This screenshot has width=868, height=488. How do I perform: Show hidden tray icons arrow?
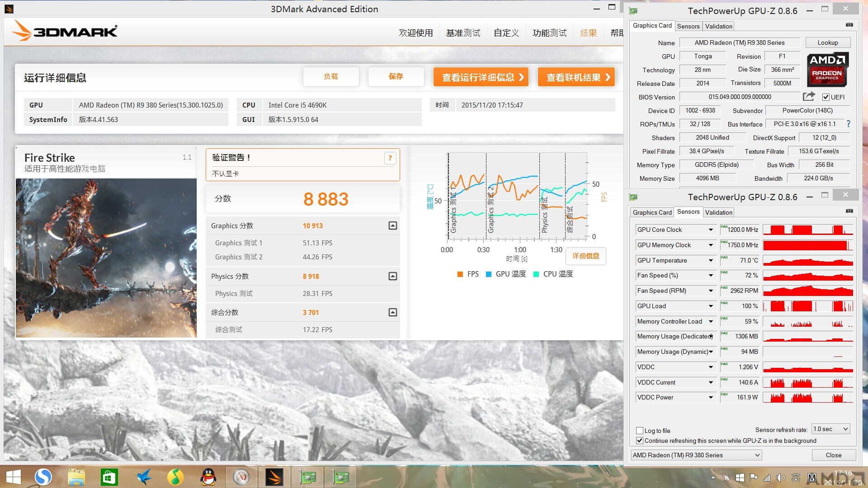pyautogui.click(x=713, y=478)
